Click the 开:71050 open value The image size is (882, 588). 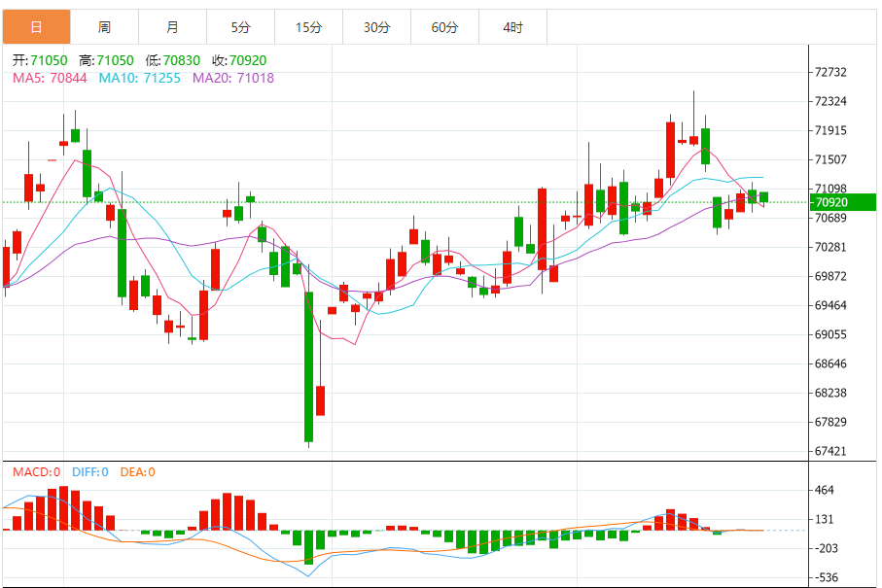40,60
